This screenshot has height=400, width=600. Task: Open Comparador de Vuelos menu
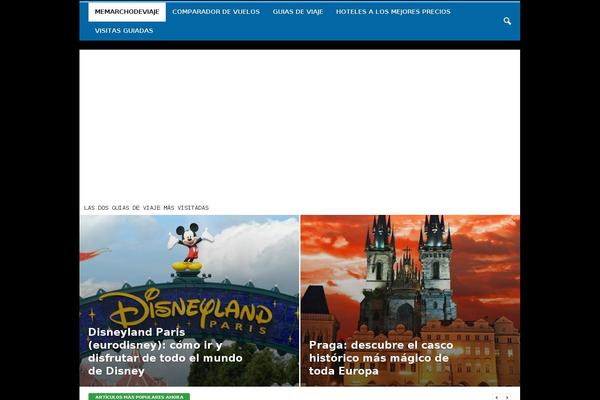tap(216, 12)
